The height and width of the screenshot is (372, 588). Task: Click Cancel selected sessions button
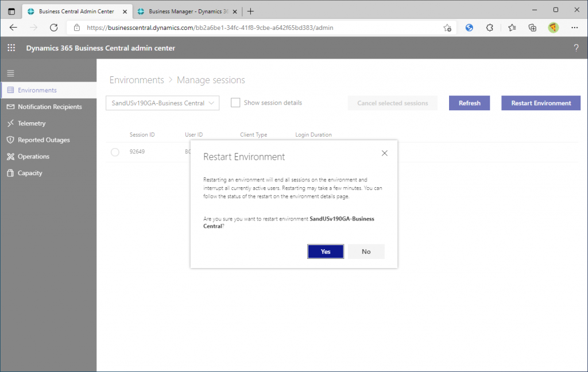392,103
